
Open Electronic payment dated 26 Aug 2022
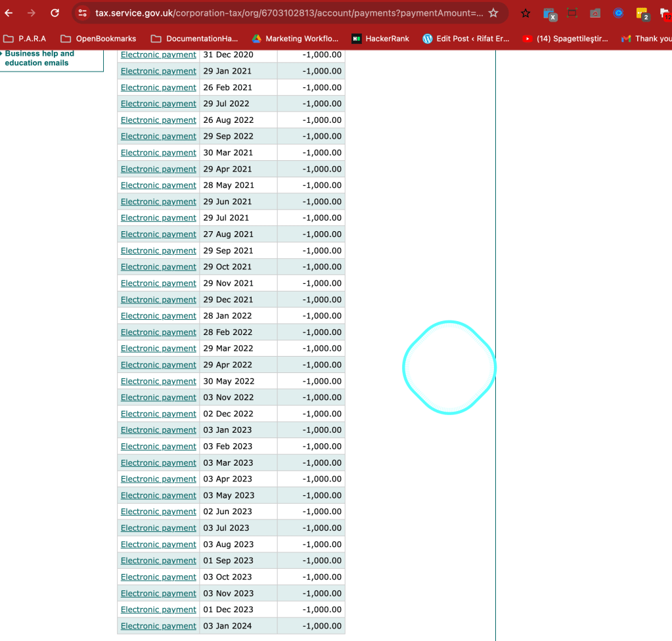tap(158, 120)
